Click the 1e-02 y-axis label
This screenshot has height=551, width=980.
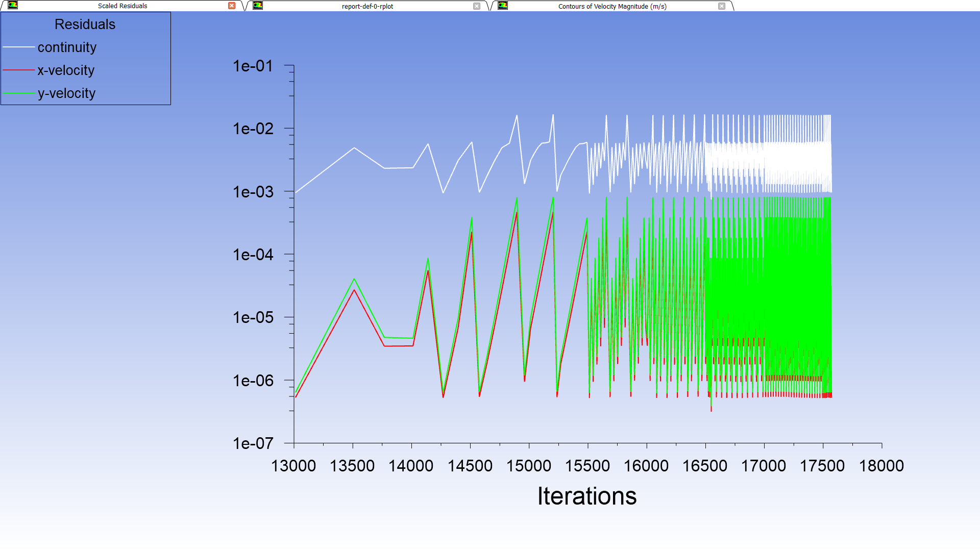tap(253, 129)
